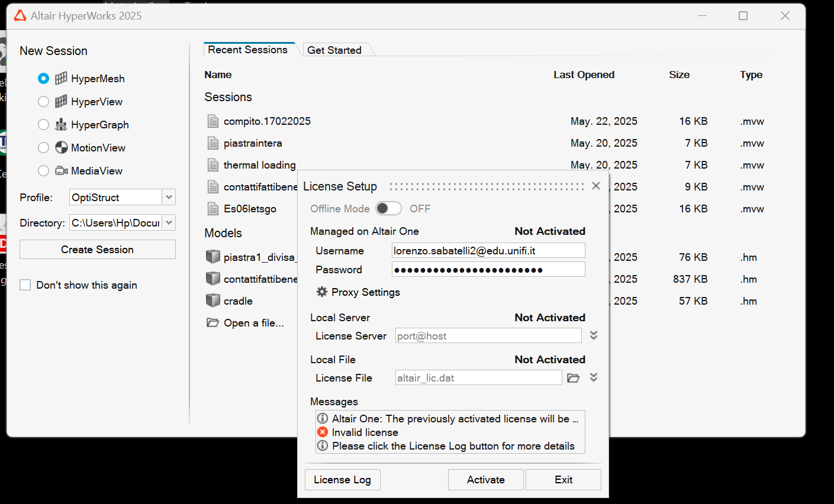Viewport: 834px width, 504px height.
Task: Click the Invalid license error icon
Action: [323, 432]
